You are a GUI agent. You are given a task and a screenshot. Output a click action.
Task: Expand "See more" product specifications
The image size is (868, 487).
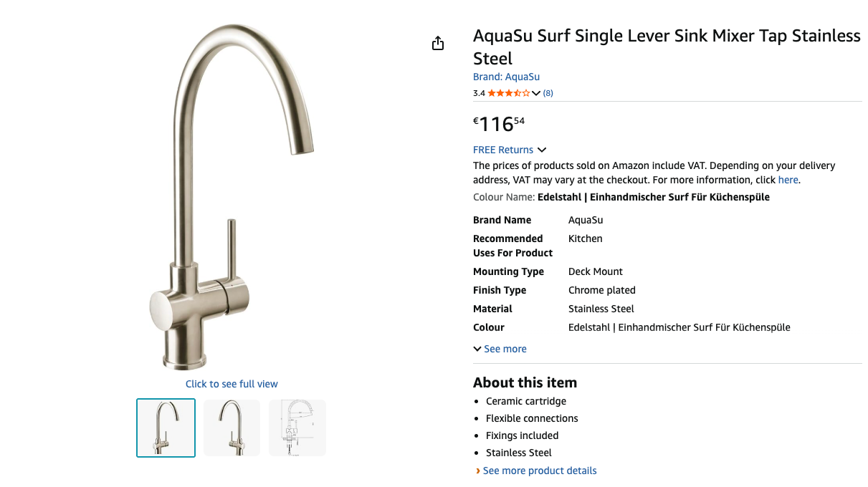(500, 349)
